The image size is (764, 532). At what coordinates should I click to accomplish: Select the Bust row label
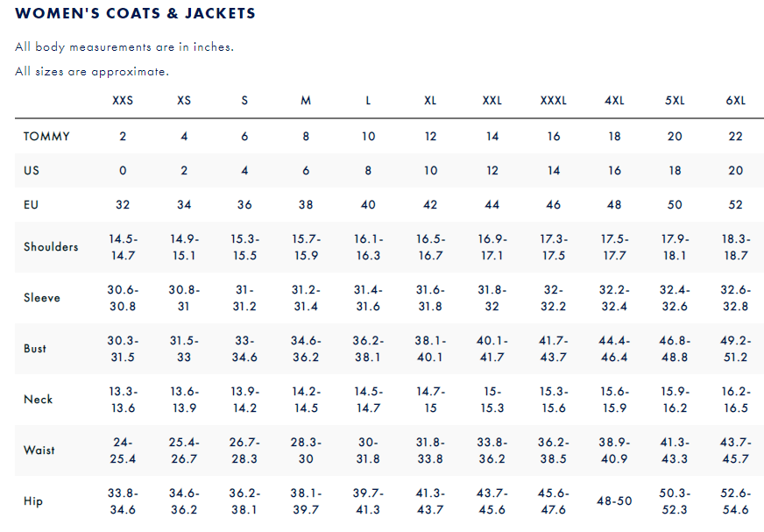(x=35, y=349)
